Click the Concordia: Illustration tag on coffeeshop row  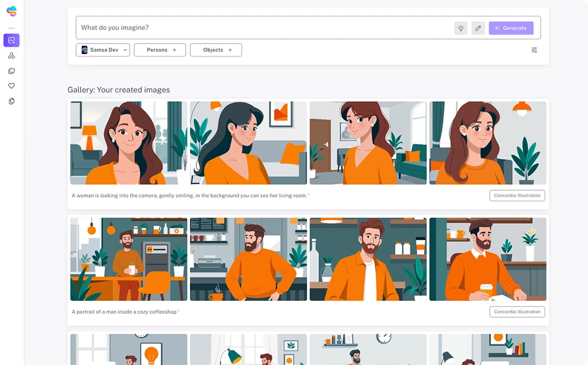[x=517, y=312]
